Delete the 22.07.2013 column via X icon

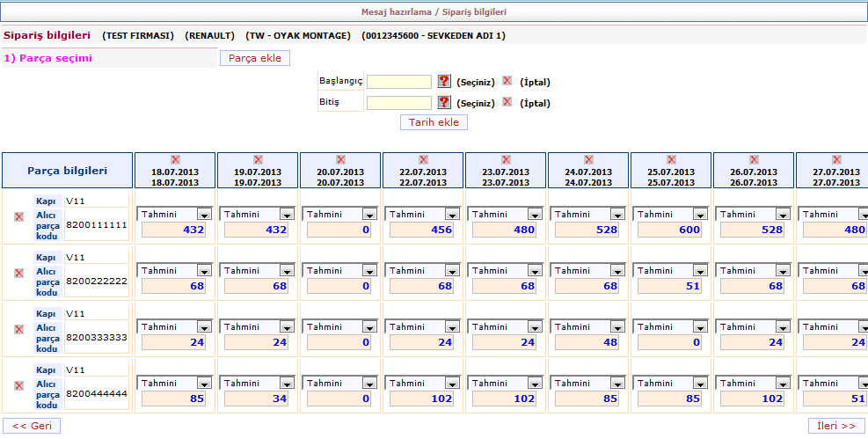[423, 159]
